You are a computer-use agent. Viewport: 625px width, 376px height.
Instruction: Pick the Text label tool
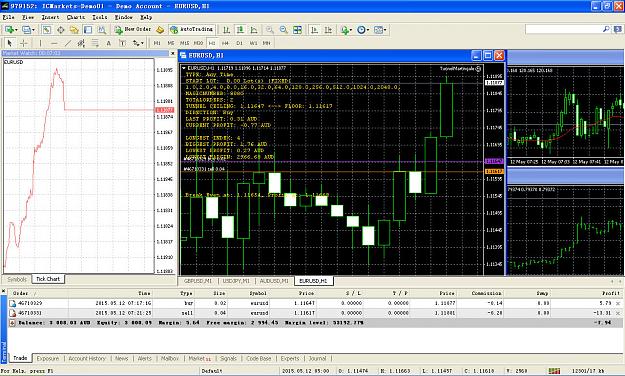tap(123, 43)
